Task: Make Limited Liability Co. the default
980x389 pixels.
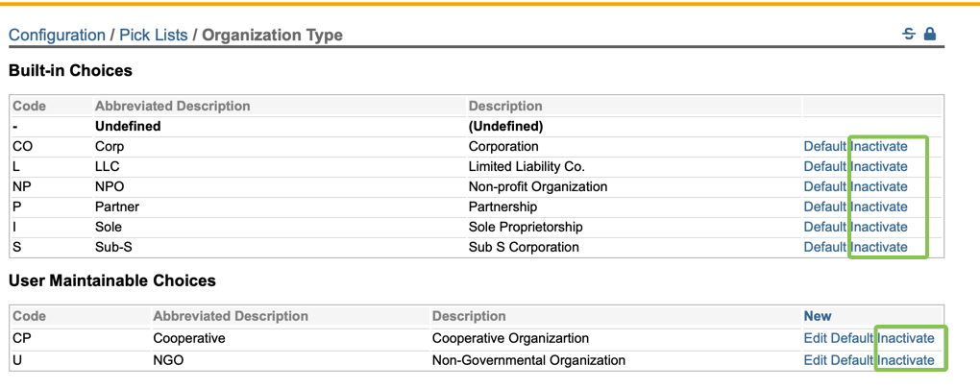Action: (x=824, y=167)
